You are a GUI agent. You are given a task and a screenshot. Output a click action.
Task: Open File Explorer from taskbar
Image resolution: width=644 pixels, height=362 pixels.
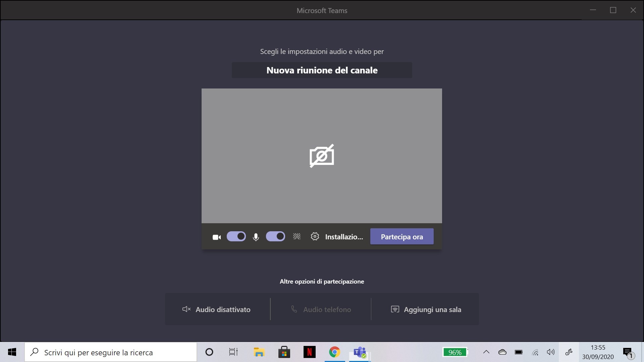tap(259, 352)
